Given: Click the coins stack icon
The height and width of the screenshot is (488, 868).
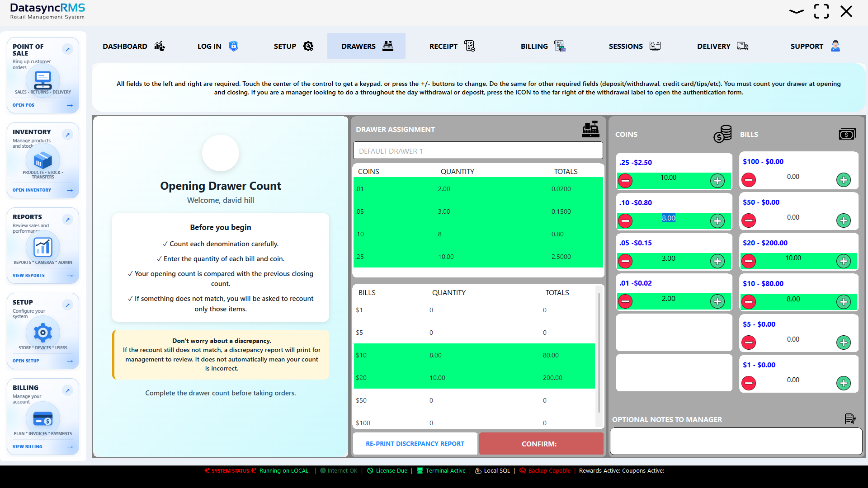Looking at the screenshot, I should click(x=722, y=134).
